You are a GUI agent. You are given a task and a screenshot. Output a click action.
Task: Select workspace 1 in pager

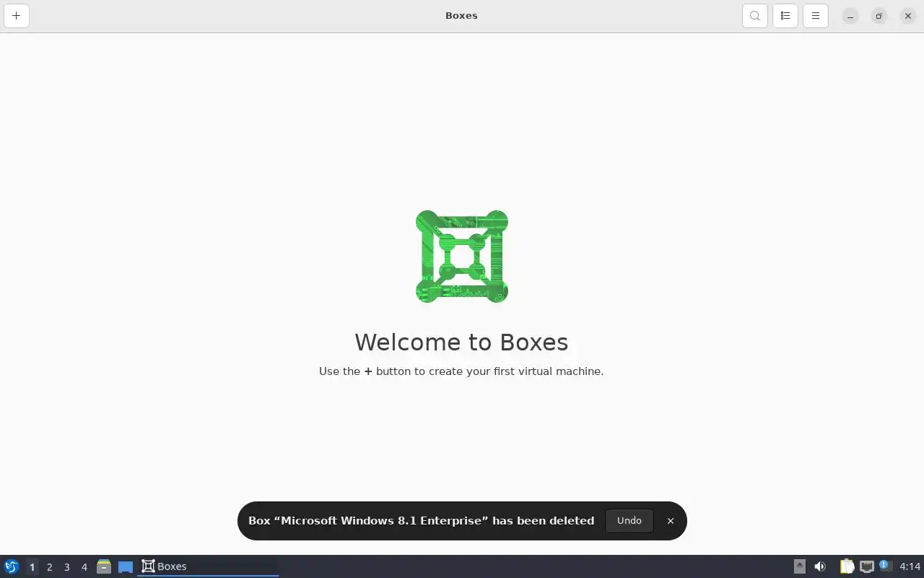pos(32,567)
